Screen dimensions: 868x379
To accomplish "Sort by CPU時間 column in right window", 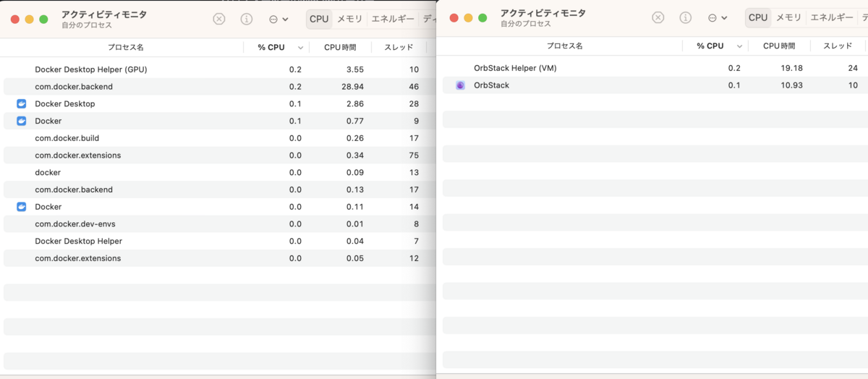I will pyautogui.click(x=779, y=46).
